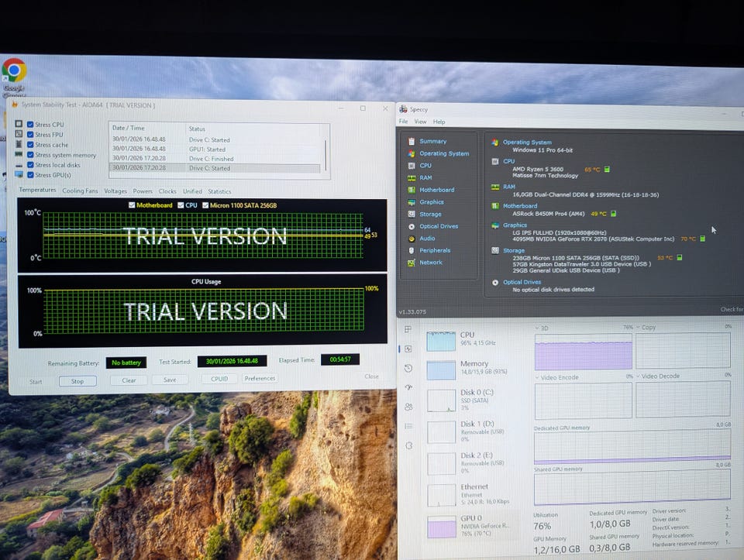Open Speccy Help menu
Viewport: 744px width, 560px height.
click(x=439, y=122)
